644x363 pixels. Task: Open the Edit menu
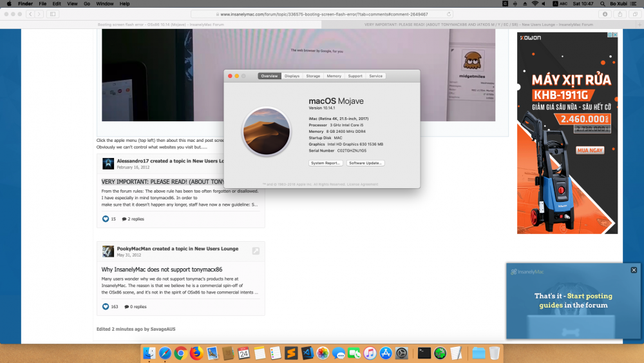point(57,4)
